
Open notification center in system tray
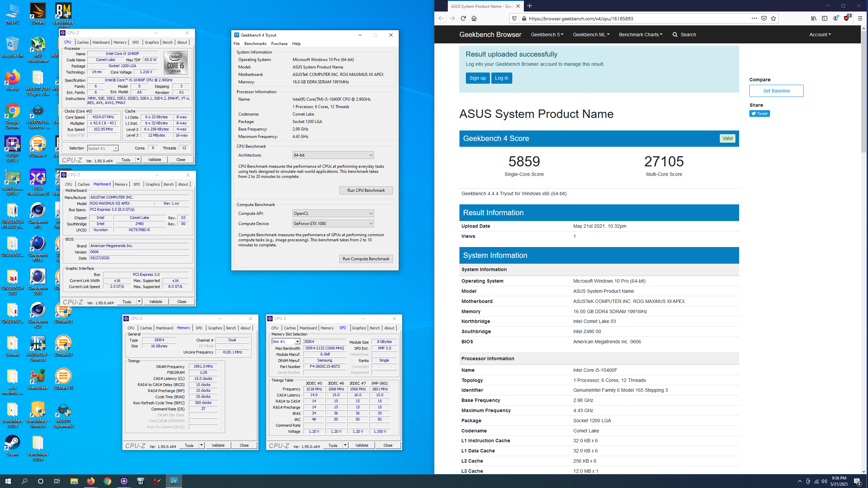coord(857,481)
